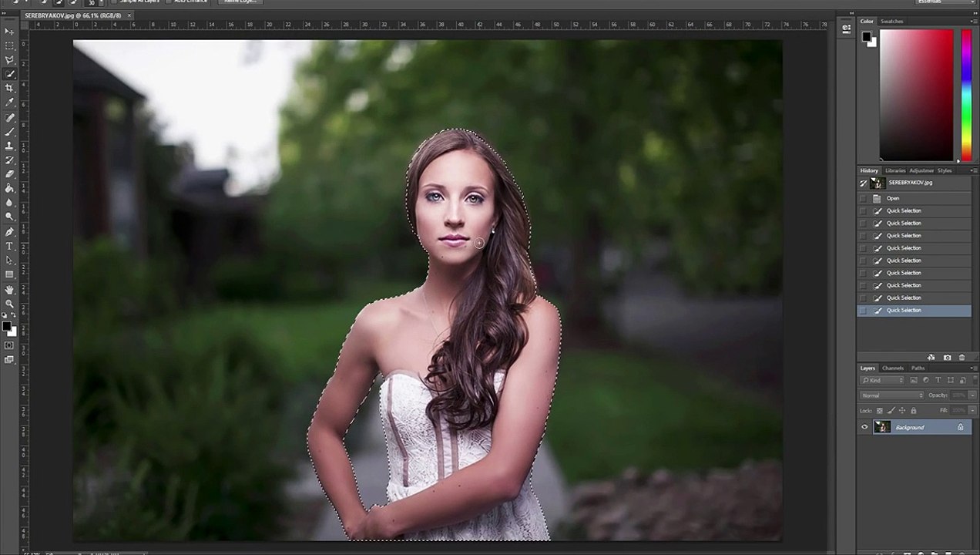Swap foreground and background colors in the toolbar

[x=13, y=316]
